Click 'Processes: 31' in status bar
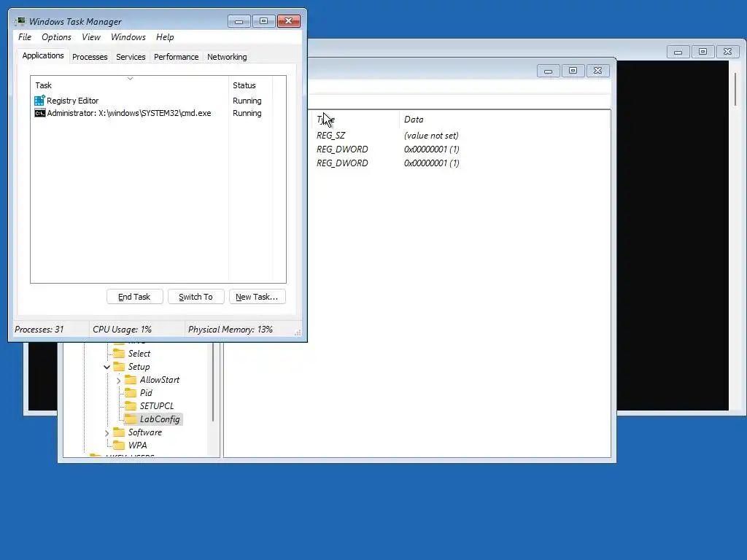747x560 pixels. (39, 329)
